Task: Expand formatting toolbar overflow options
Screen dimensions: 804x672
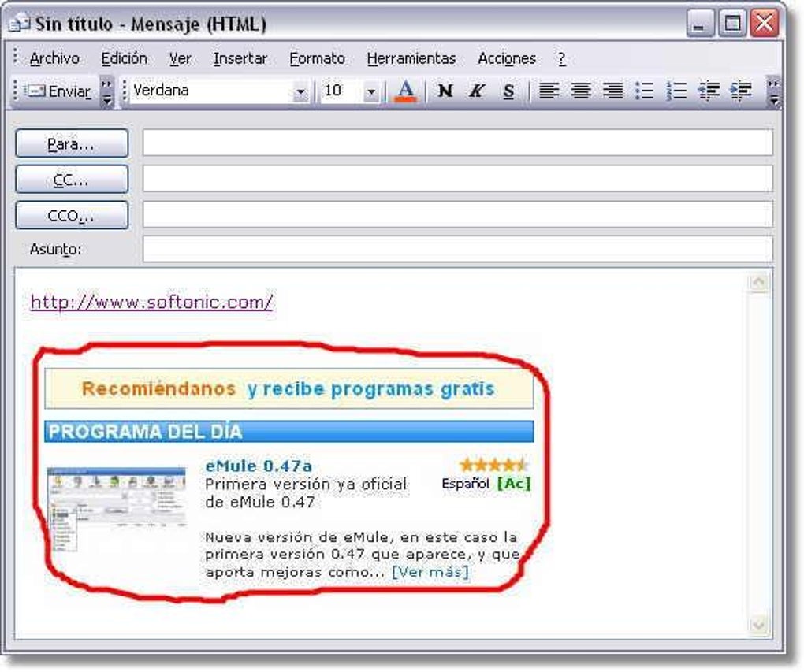Action: (773, 91)
